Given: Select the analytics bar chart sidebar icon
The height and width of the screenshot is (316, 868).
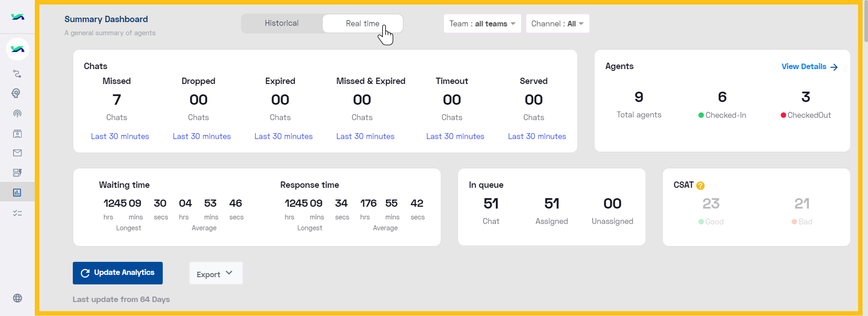Looking at the screenshot, I should click(17, 193).
